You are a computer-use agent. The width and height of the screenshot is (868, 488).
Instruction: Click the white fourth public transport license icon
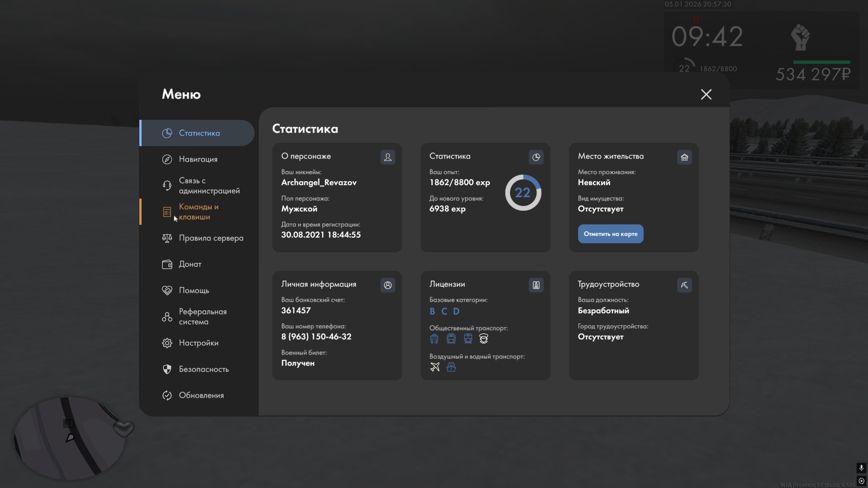[484, 339]
